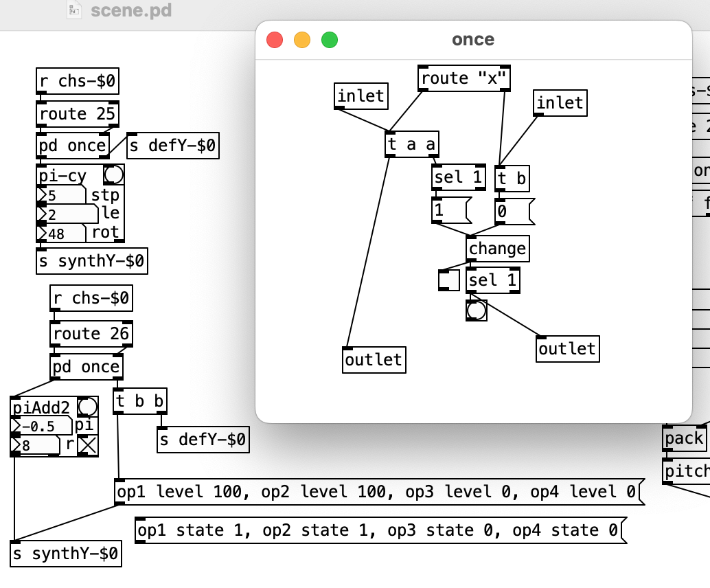This screenshot has width=710, height=588.
Task: Toggle the X checkbox on piAdd2
Action: 87,445
